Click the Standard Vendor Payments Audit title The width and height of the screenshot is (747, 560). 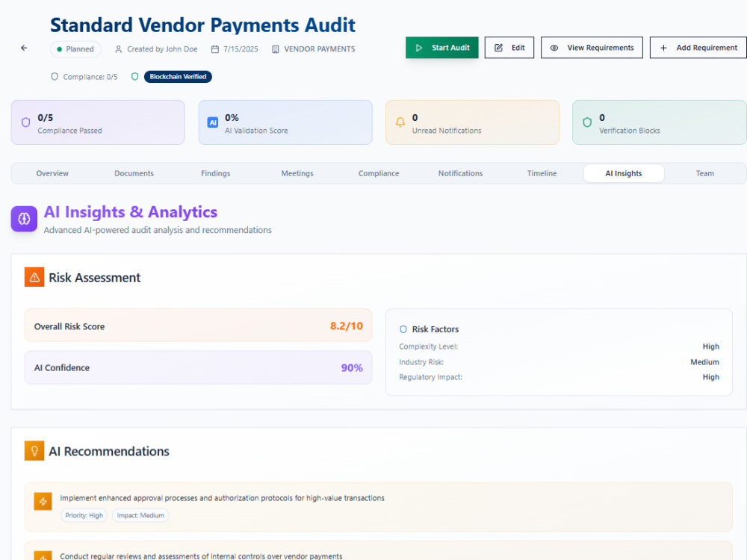coord(202,25)
